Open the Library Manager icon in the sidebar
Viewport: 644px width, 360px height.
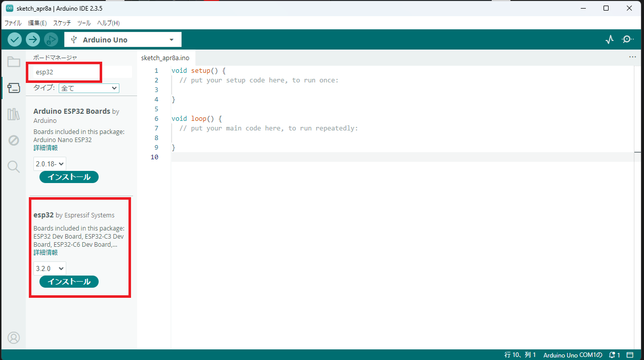pos(13,114)
